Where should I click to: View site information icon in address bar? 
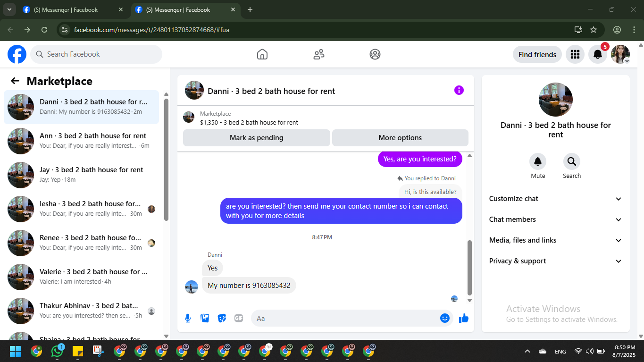point(65,30)
